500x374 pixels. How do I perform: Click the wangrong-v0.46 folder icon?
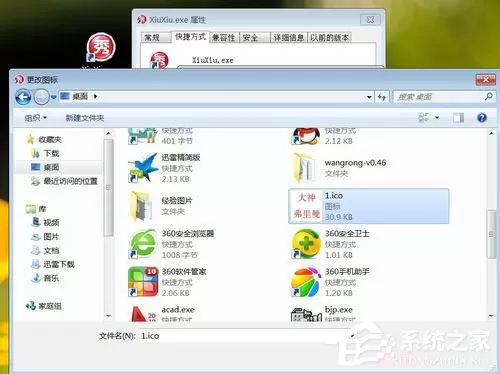point(304,168)
